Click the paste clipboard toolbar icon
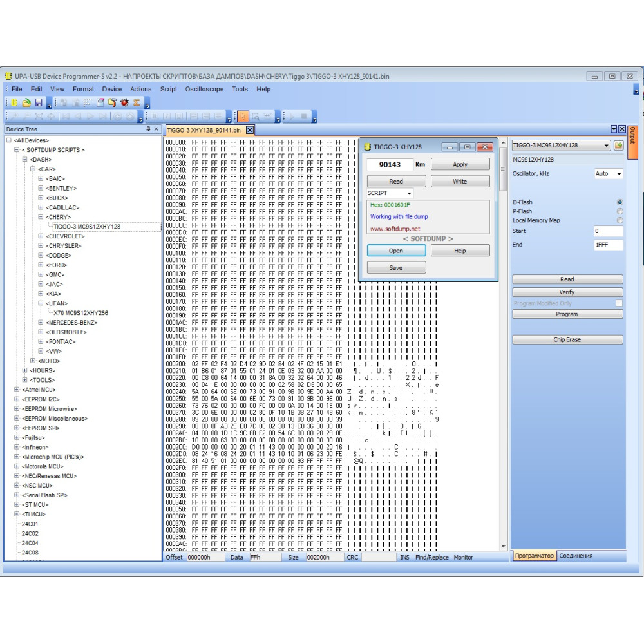 76,102
